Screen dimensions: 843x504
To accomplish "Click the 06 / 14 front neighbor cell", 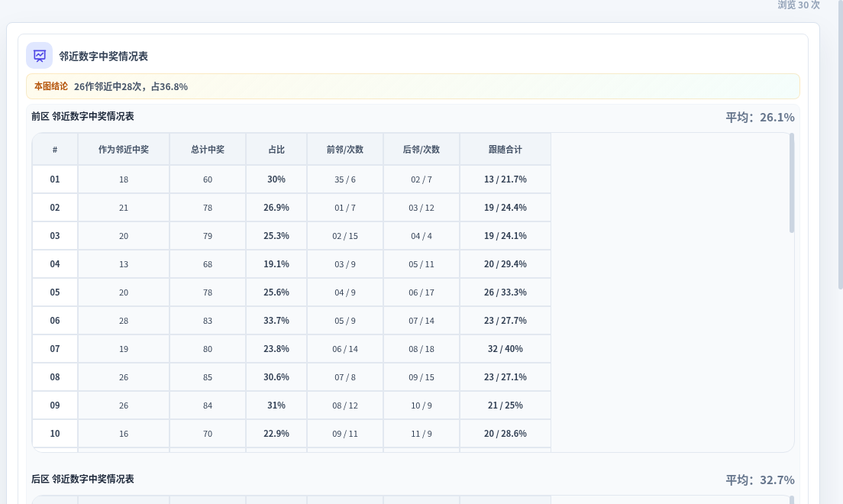I will (x=345, y=348).
